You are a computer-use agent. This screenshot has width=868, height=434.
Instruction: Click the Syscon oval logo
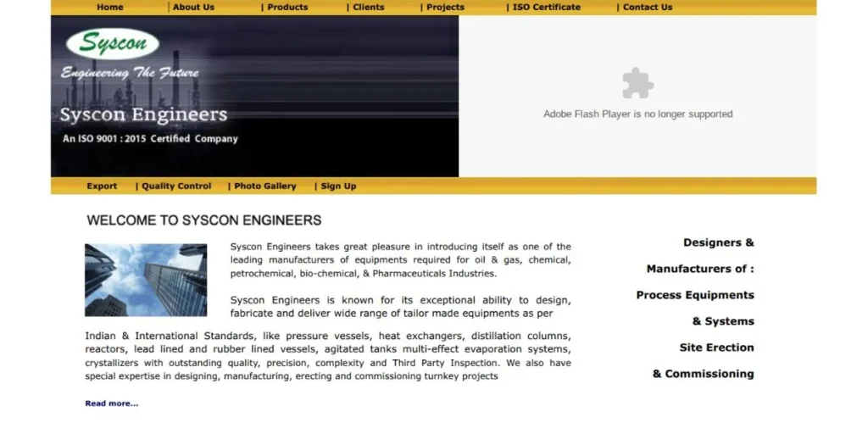pos(113,44)
